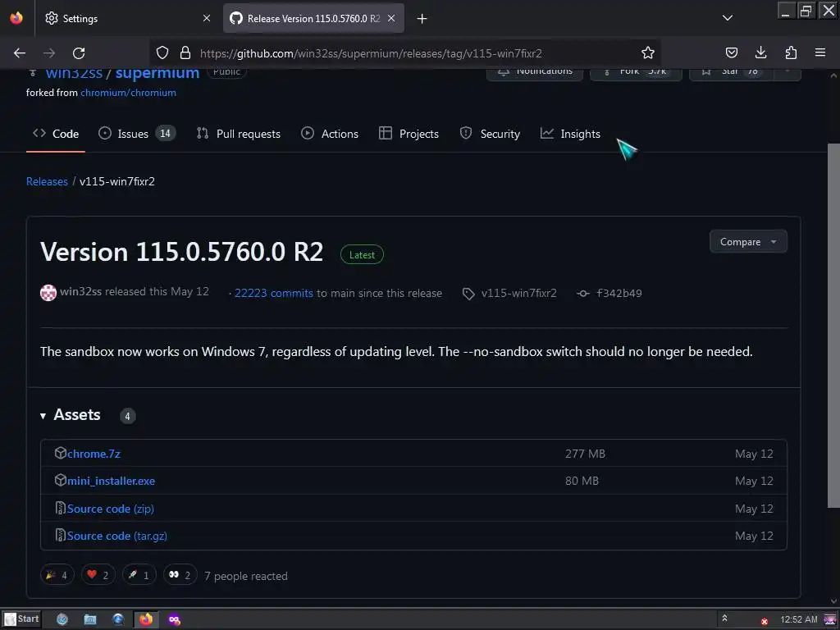This screenshot has width=840, height=630.
Task: Collapse the Assets section triangle
Action: pyautogui.click(x=43, y=416)
